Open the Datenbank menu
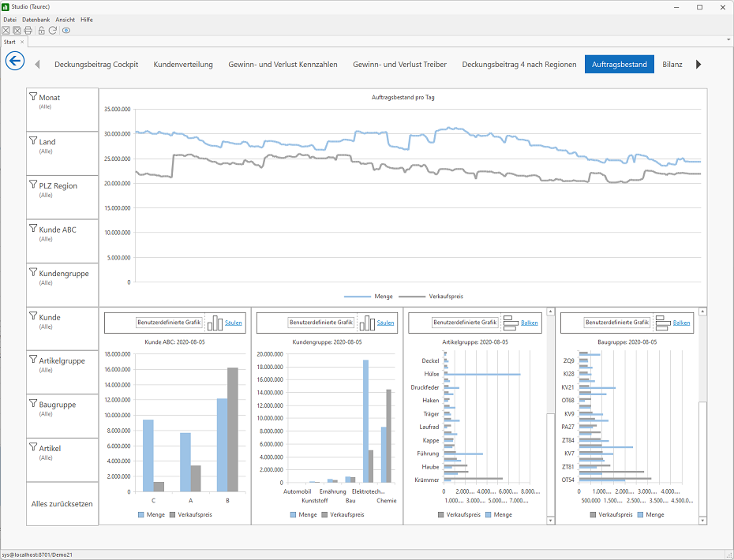Viewport: 734px width, 560px height. click(36, 20)
